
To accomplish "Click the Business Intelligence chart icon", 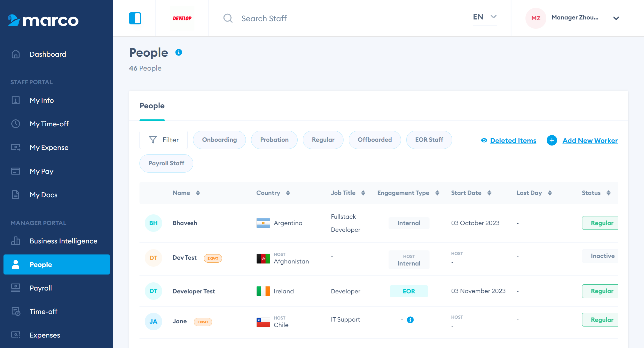I will click(x=16, y=241).
